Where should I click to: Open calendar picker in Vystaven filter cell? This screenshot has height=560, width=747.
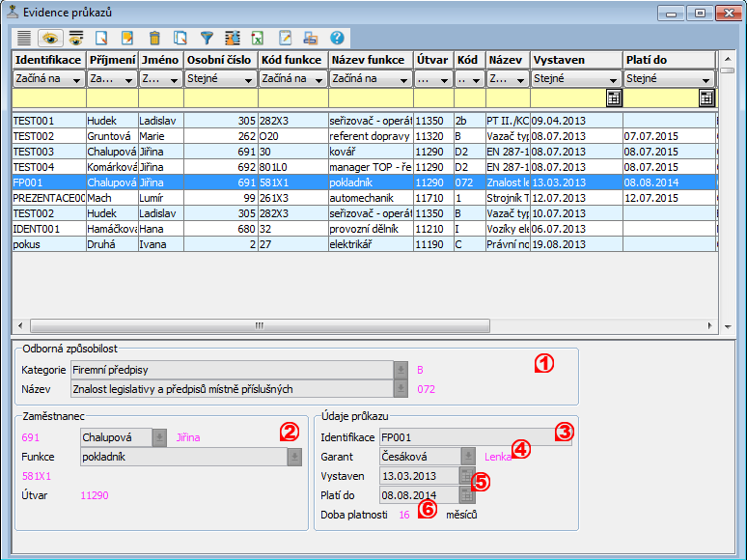pyautogui.click(x=613, y=98)
